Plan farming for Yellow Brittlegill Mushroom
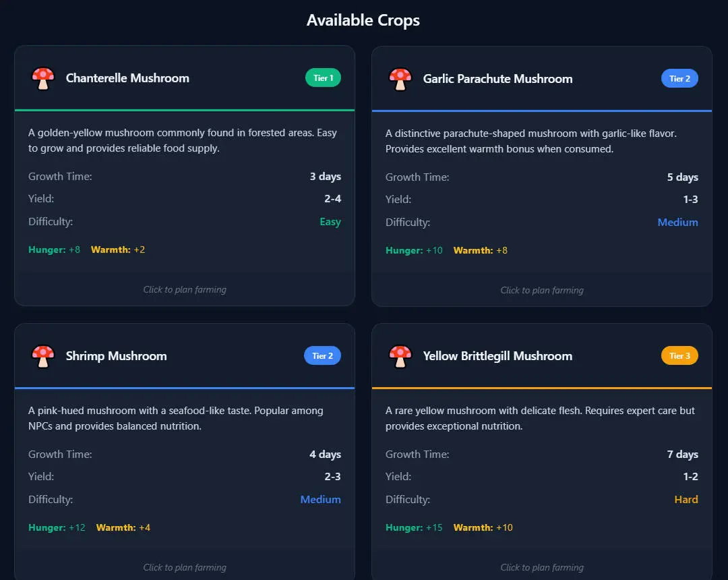The image size is (728, 580). coord(542,567)
